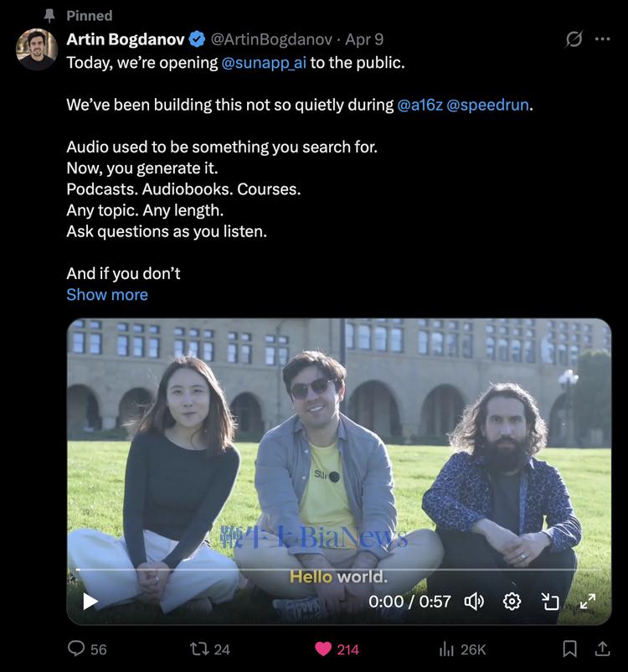Enable picture-in-picture mode
Viewport: 628px width, 672px height.
coord(550,601)
